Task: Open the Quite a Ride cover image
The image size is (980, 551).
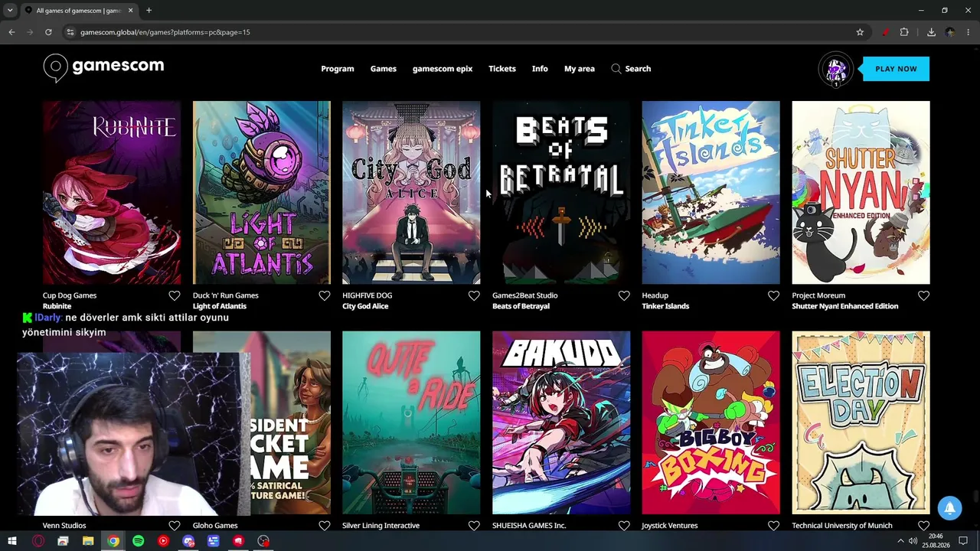Action: pyautogui.click(x=411, y=422)
